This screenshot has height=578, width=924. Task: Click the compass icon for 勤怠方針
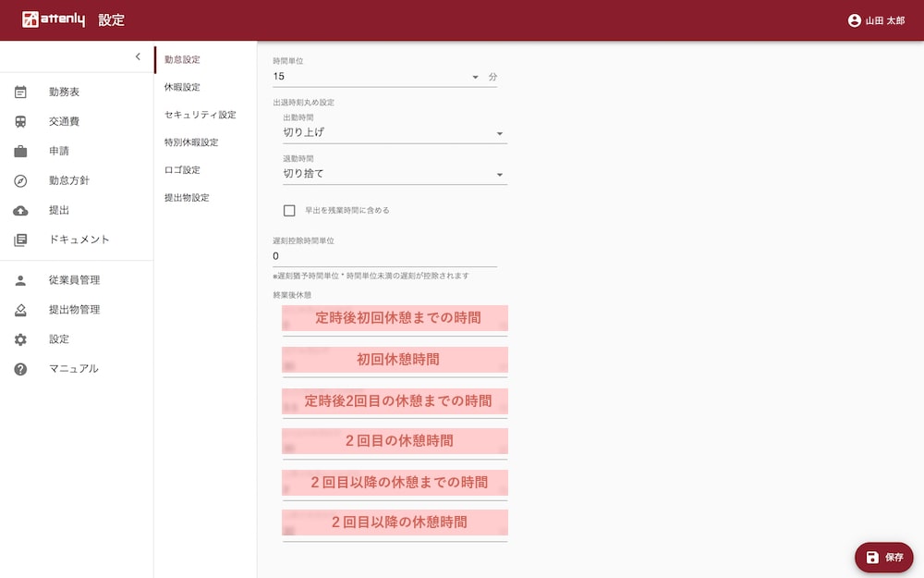[x=20, y=181]
